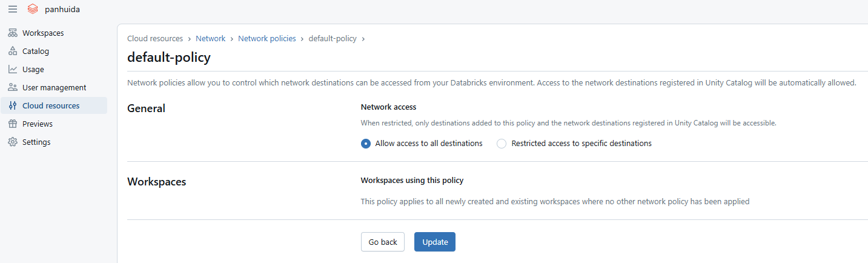Open the Network breadcrumb link
Viewport: 868px width, 263px height.
(x=210, y=38)
